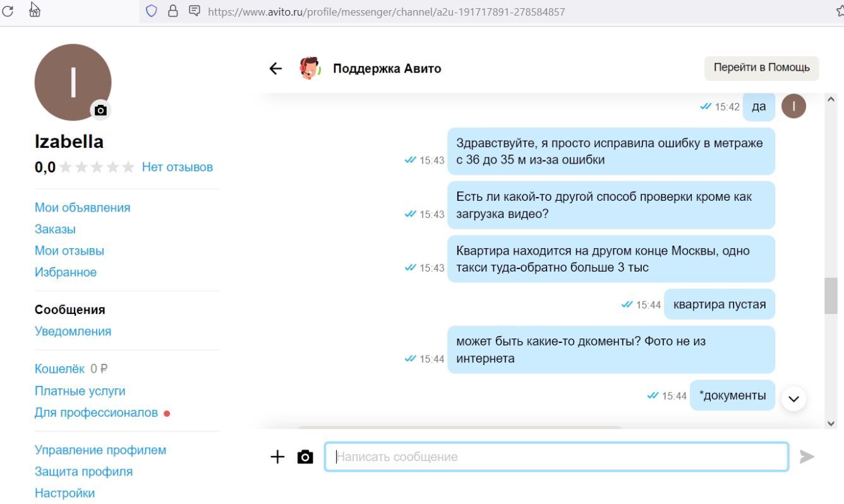844x504 pixels.
Task: Click the 0,0 rating value
Action: pyautogui.click(x=45, y=167)
